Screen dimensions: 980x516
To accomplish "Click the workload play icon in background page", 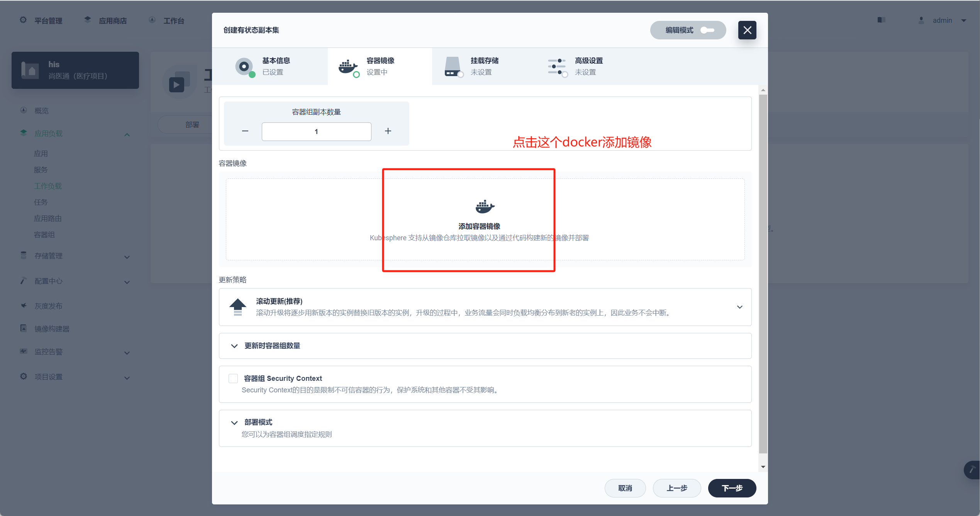I will (x=176, y=84).
